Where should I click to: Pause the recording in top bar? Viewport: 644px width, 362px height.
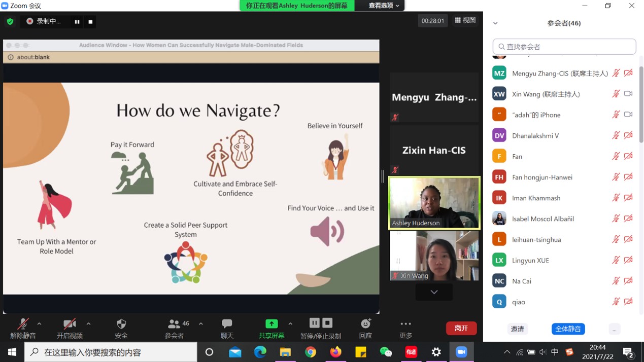point(77,22)
